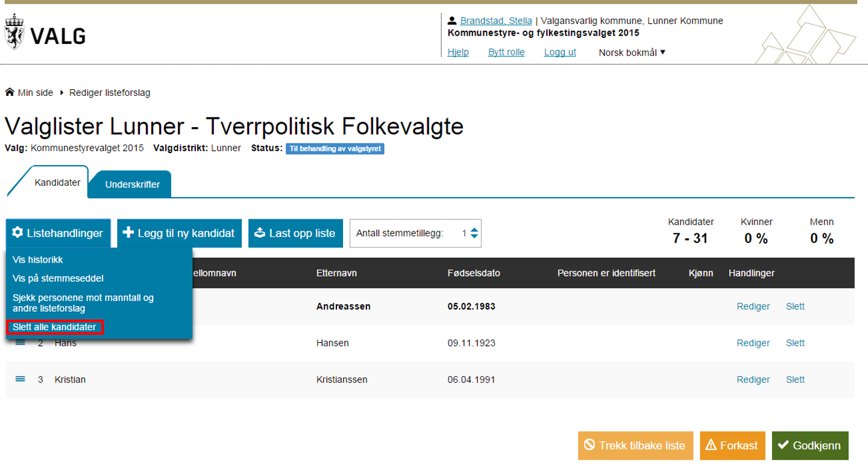Click the gear icon on Listehandlinger
Image resolution: width=868 pixels, height=470 pixels.
(17, 233)
